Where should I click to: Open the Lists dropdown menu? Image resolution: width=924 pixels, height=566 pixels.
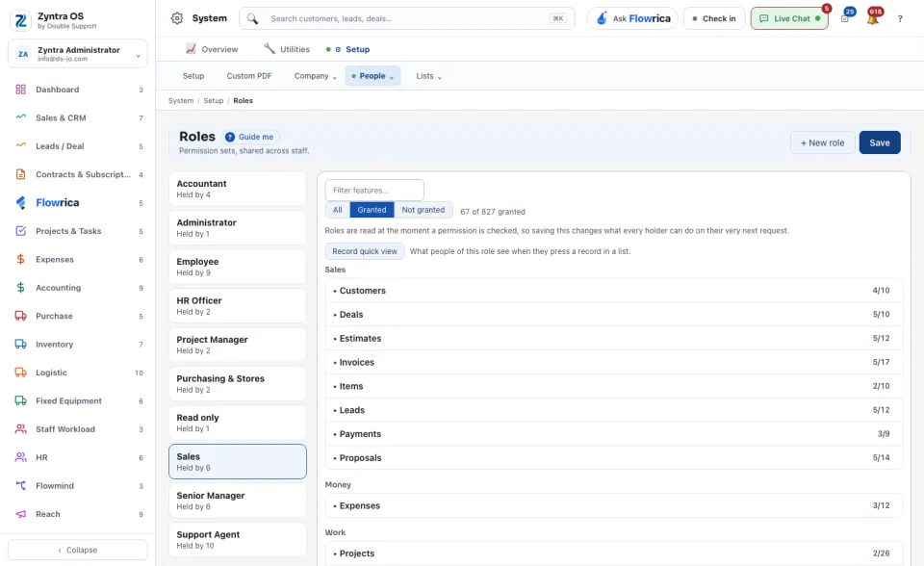pyautogui.click(x=428, y=76)
